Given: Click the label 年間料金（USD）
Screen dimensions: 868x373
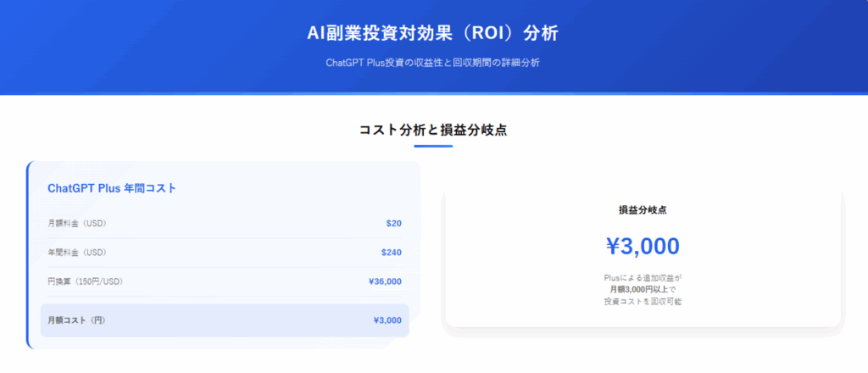Looking at the screenshot, I should click(x=77, y=253).
